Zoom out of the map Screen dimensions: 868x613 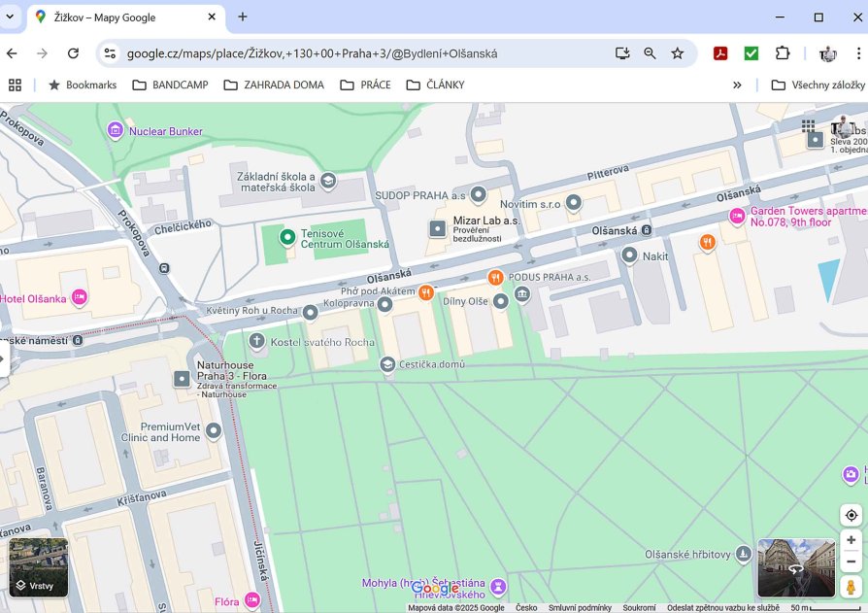pyautogui.click(x=851, y=562)
